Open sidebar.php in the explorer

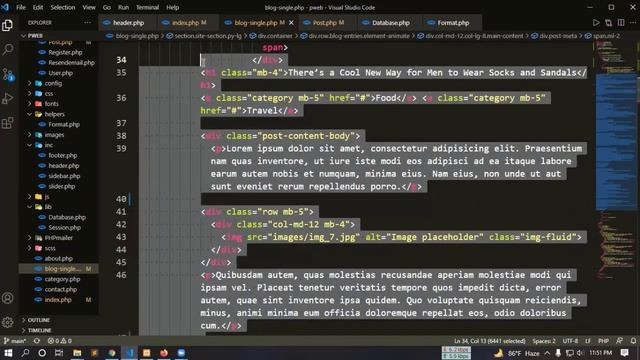pos(64,176)
